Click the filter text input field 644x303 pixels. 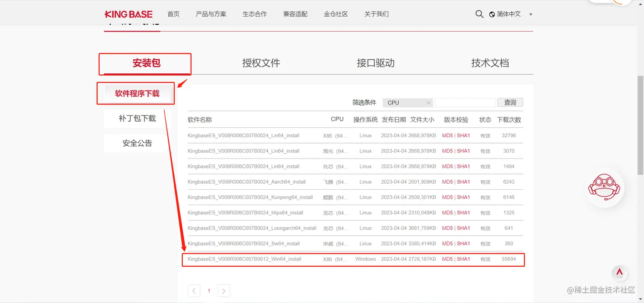[465, 103]
